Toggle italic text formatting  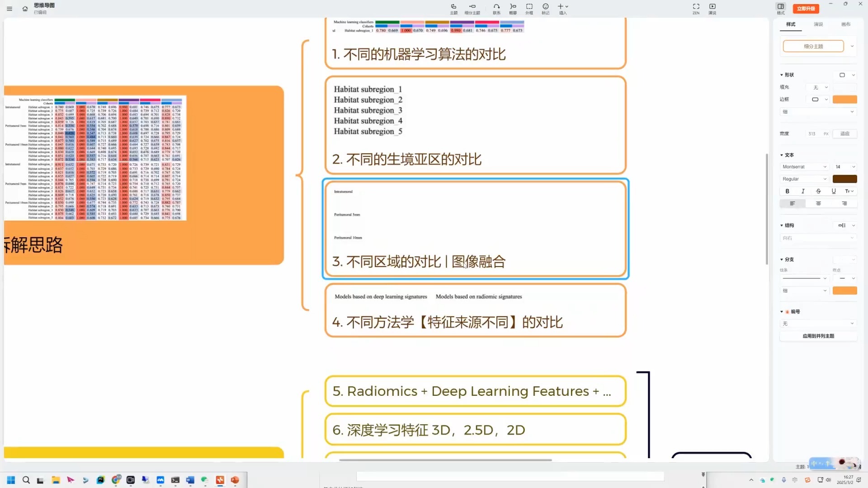(x=803, y=191)
